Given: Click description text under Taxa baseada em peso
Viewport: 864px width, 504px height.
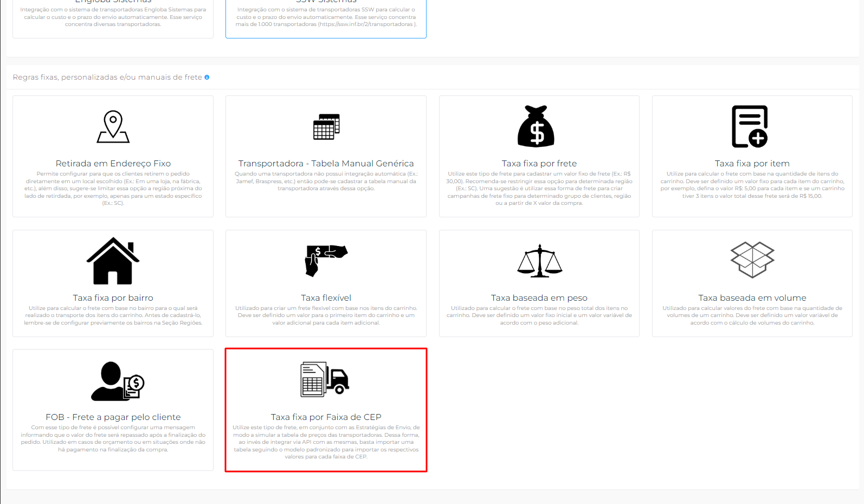Looking at the screenshot, I should 539,315.
